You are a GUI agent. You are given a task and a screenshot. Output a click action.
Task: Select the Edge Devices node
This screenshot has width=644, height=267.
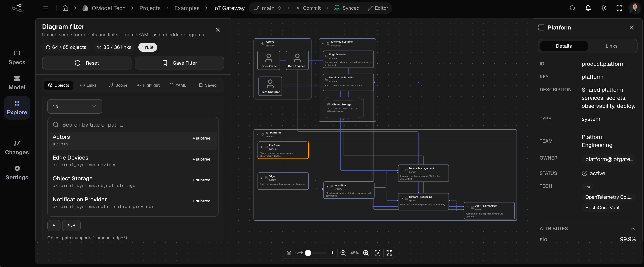pos(348,59)
